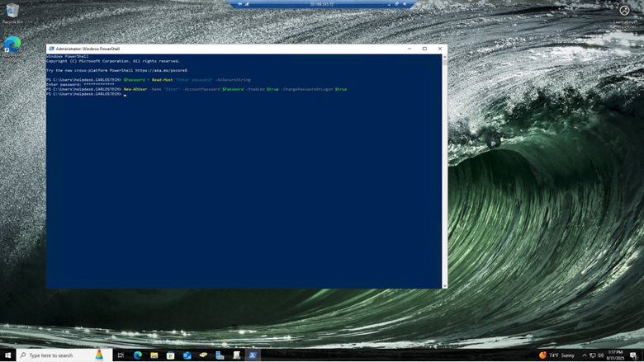Show connection signal info on RDP bar
Screen dimensions: 644x362
247,4
